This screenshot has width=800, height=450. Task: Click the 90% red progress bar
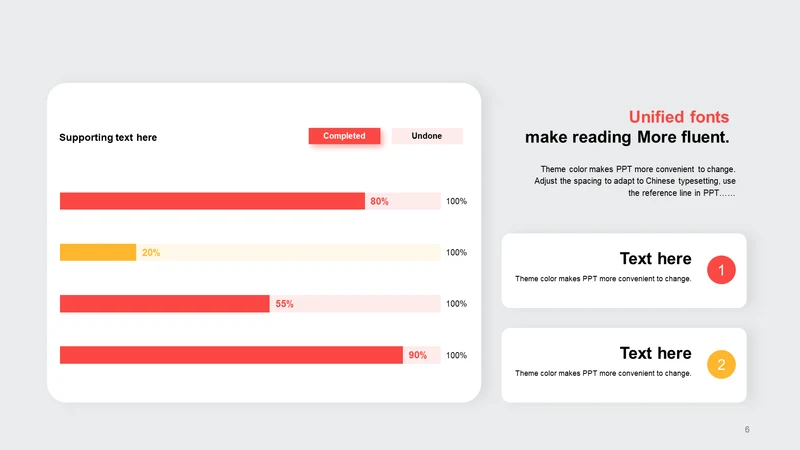pos(231,355)
